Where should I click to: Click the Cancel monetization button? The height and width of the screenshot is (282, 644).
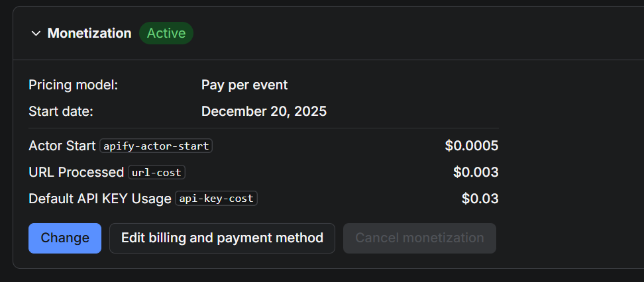(419, 238)
